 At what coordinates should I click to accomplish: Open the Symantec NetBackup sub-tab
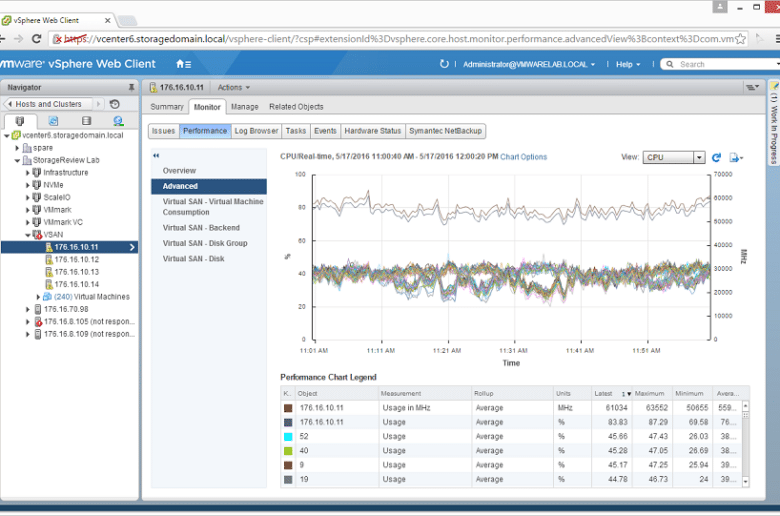[x=446, y=131]
